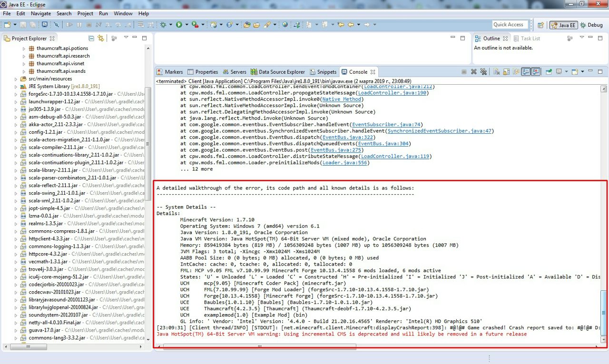Open the Open Console dropdown arrow

coord(582,72)
